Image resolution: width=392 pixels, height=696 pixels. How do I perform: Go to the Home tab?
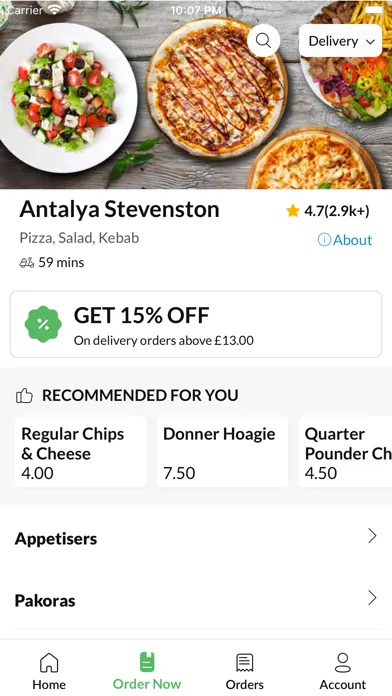(49, 671)
